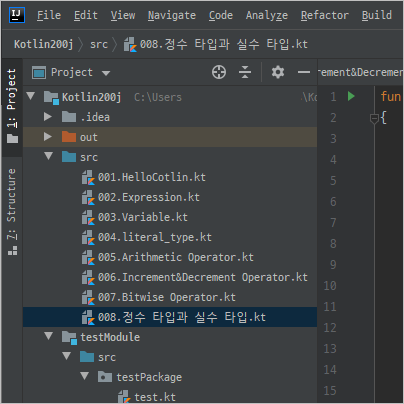The width and height of the screenshot is (404, 404).
Task: Open the Refactor menu
Action: [x=325, y=15]
